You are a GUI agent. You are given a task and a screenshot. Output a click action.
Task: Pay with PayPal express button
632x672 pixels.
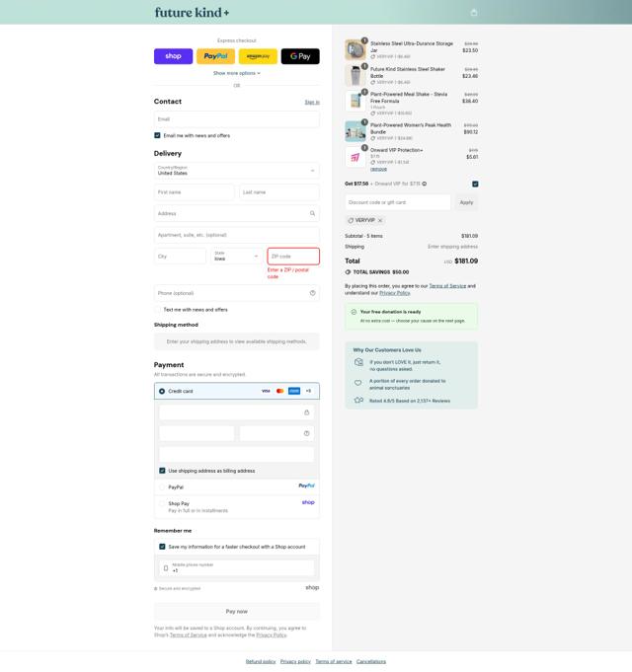[x=215, y=56]
